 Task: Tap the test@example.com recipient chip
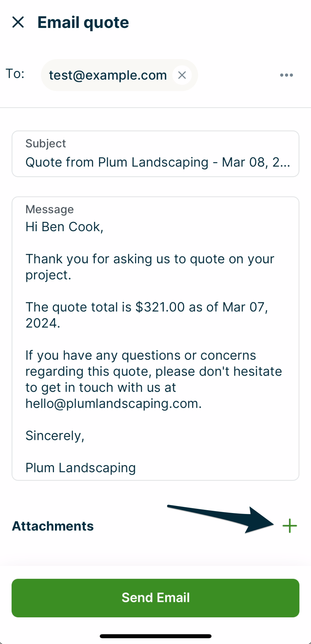pos(108,75)
